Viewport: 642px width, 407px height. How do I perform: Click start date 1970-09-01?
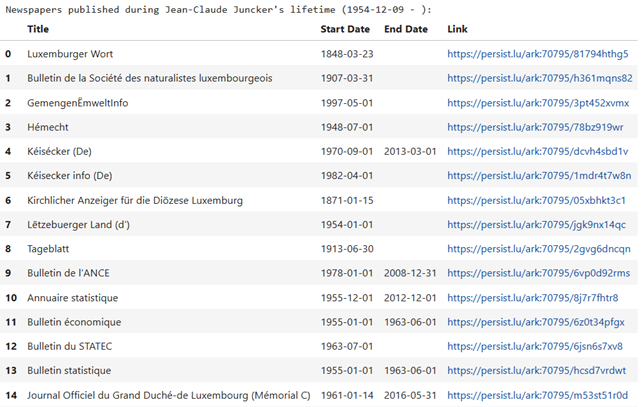point(347,151)
